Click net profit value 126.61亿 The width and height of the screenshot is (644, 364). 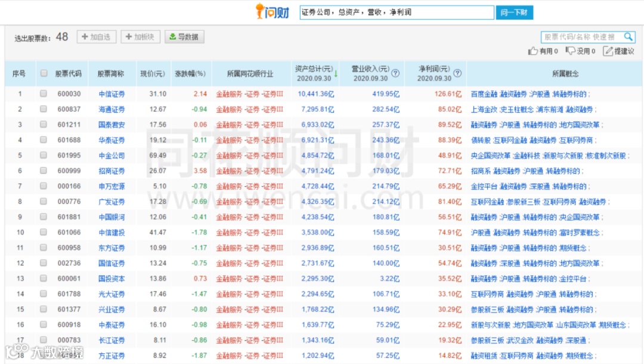448,94
